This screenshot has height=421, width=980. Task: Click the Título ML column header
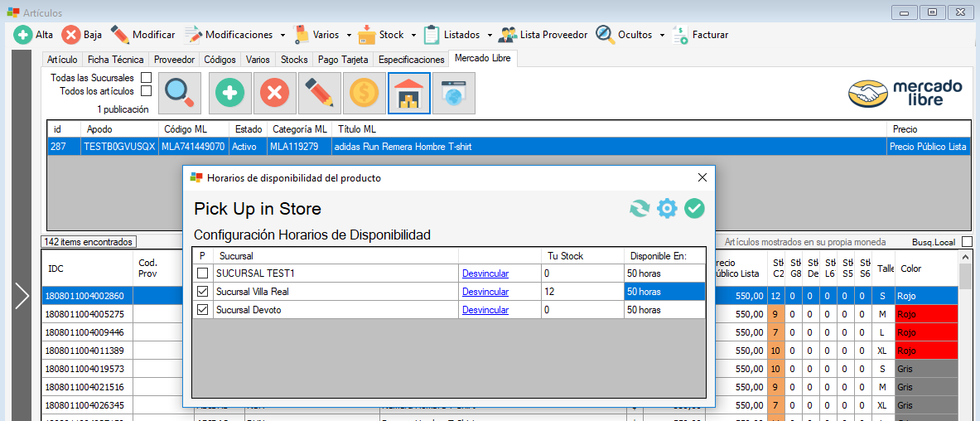coord(610,128)
